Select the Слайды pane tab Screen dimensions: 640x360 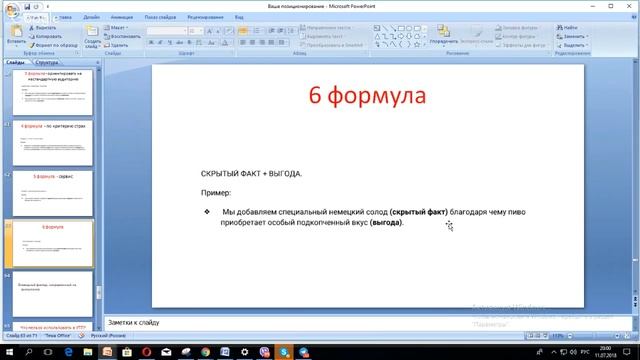[x=16, y=62]
